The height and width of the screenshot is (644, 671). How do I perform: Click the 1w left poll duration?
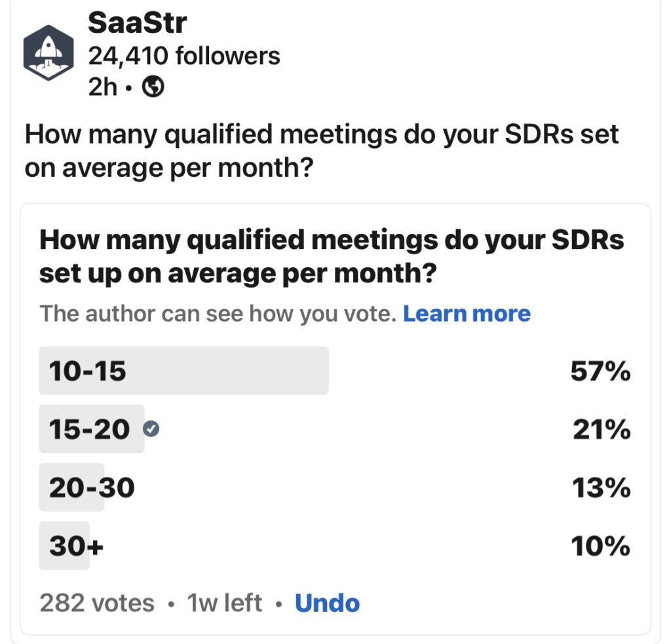click(224, 603)
